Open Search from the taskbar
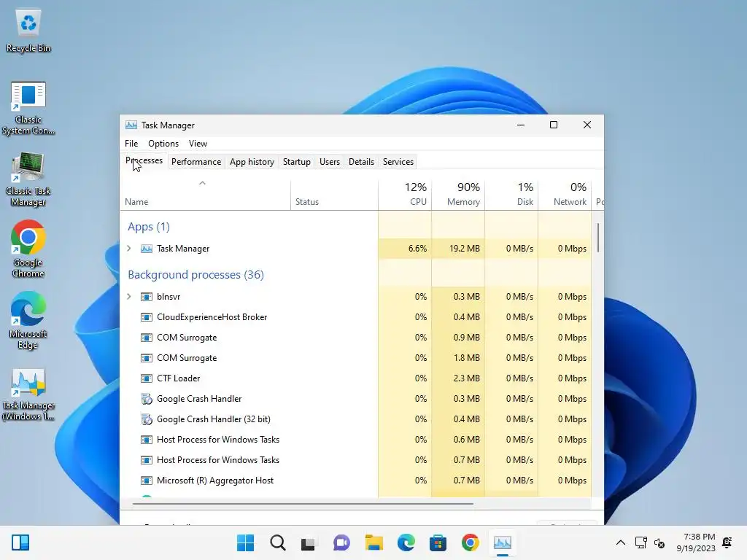The height and width of the screenshot is (560, 747). coord(278,542)
